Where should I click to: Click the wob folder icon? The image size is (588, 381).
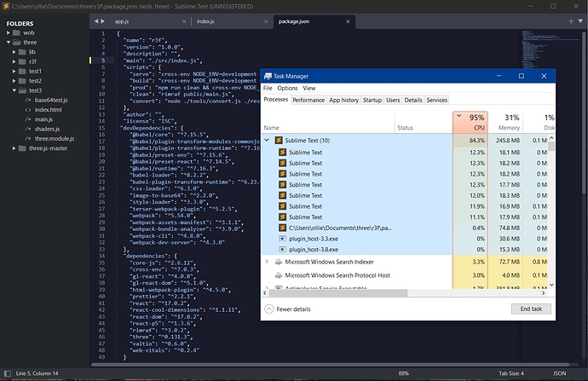[16, 33]
